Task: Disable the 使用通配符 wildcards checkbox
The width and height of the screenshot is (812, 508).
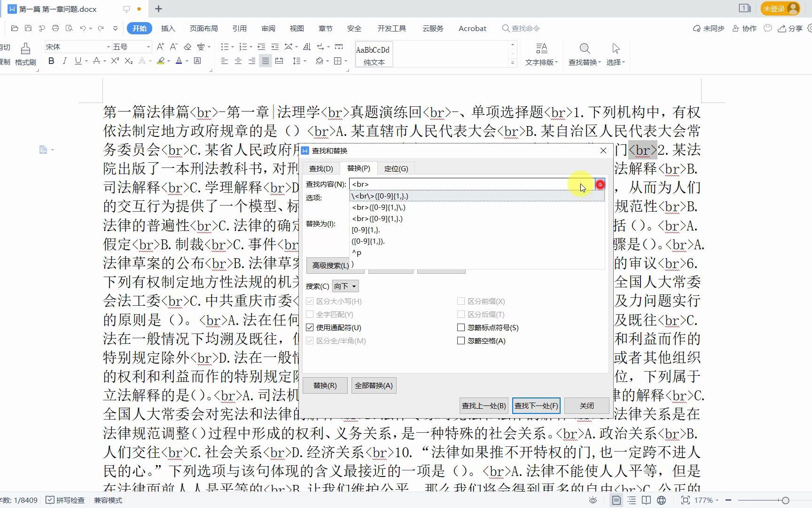Action: 310,327
